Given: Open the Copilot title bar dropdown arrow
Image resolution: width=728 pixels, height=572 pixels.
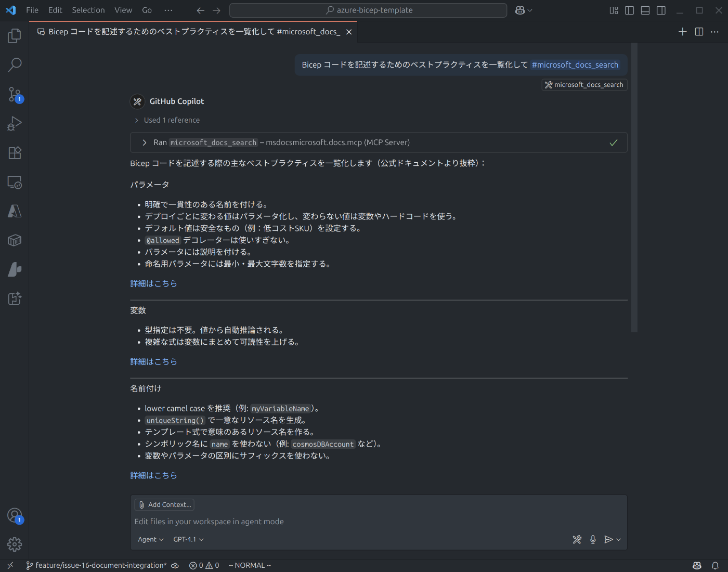Looking at the screenshot, I should pyautogui.click(x=530, y=10).
